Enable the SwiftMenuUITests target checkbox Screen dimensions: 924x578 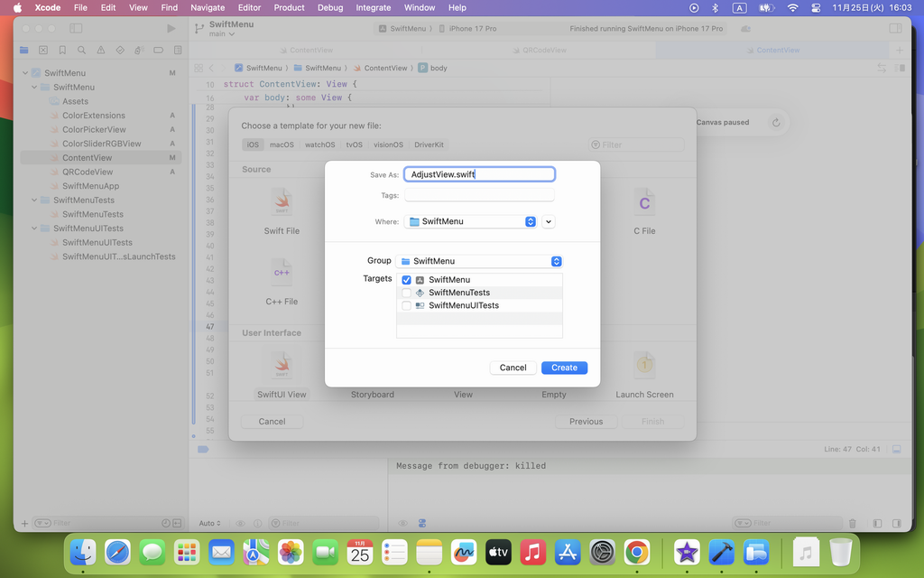click(x=406, y=305)
